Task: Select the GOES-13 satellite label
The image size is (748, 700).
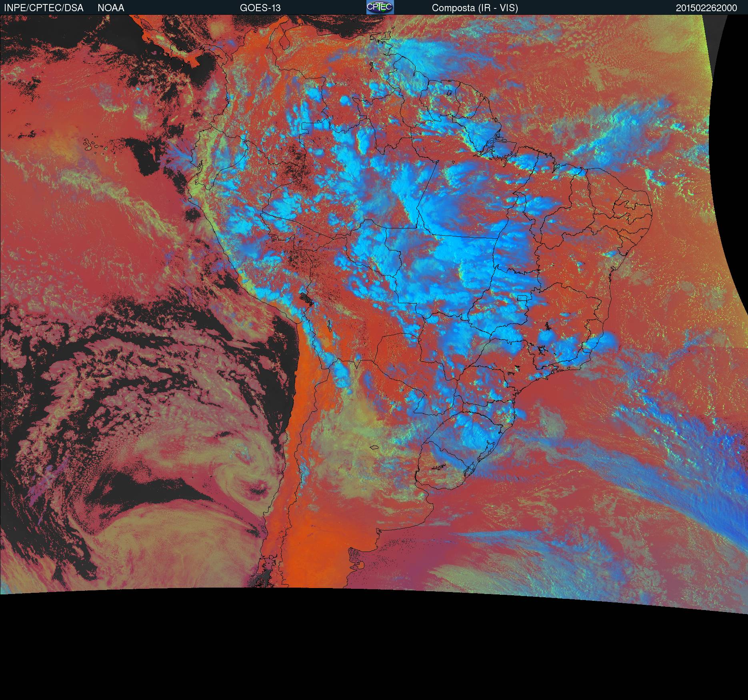Action: point(260,8)
